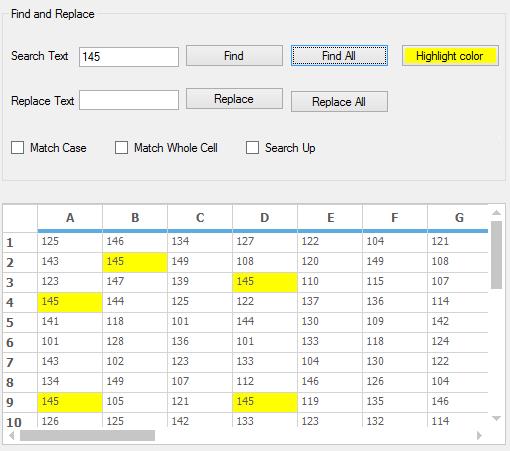
Task: Click the horizontal scroll right arrow
Action: coord(479,435)
